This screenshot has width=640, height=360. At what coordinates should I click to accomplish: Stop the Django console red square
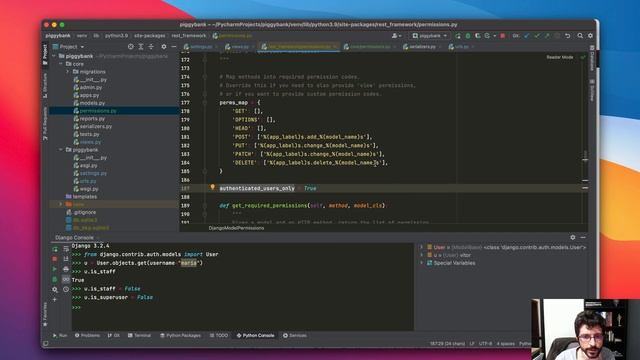55,259
